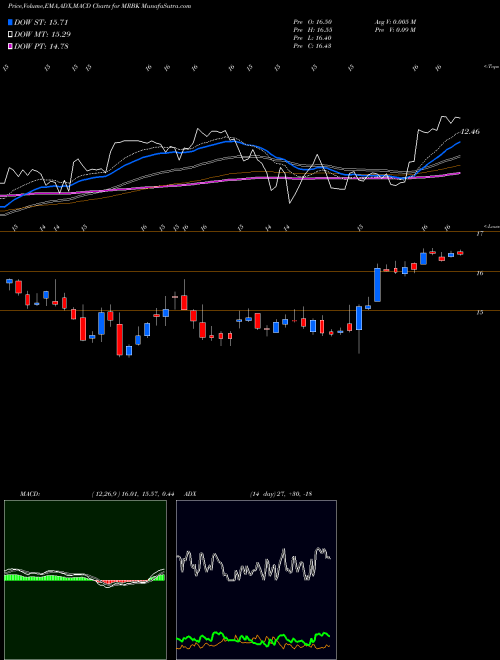Screen dimensions: 500x660
Task: Click the 'Pre H: 16.55' value
Action: coord(313,30)
